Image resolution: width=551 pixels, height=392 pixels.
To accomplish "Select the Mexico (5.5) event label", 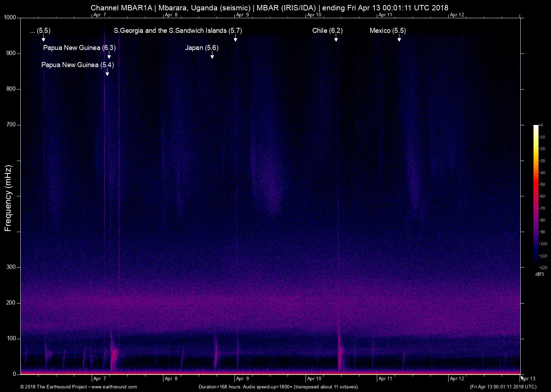I will click(388, 31).
